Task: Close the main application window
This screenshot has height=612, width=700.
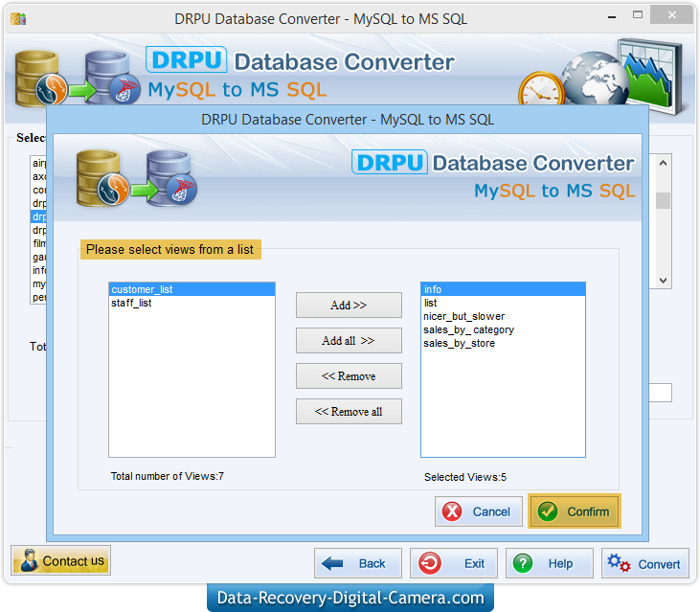Action: coord(672,14)
